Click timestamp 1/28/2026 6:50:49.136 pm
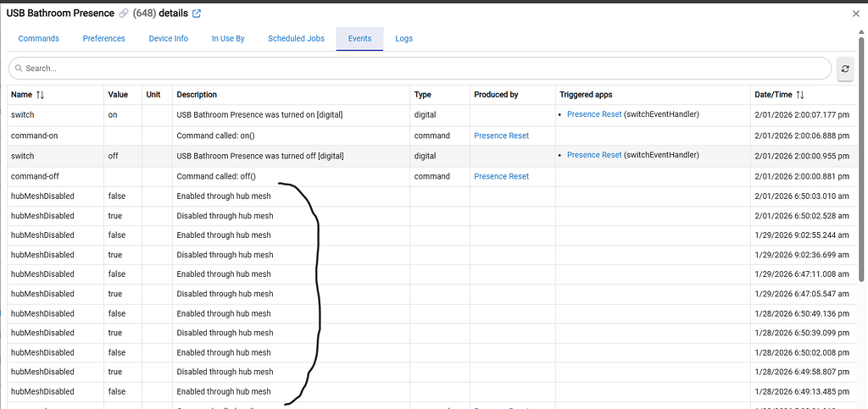 (x=802, y=313)
